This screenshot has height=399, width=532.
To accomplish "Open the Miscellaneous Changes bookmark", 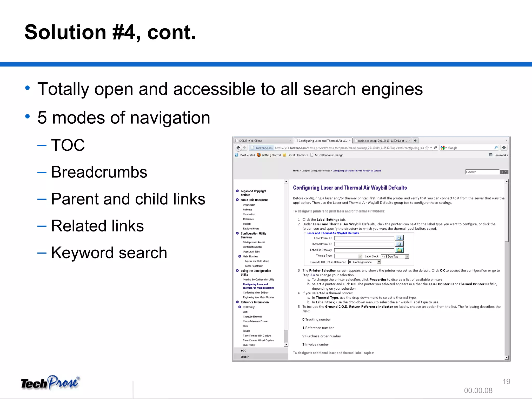I will [327, 155].
